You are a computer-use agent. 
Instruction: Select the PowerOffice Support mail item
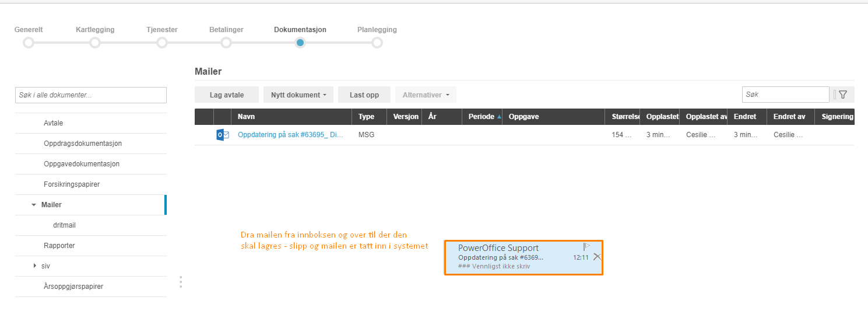click(x=523, y=257)
